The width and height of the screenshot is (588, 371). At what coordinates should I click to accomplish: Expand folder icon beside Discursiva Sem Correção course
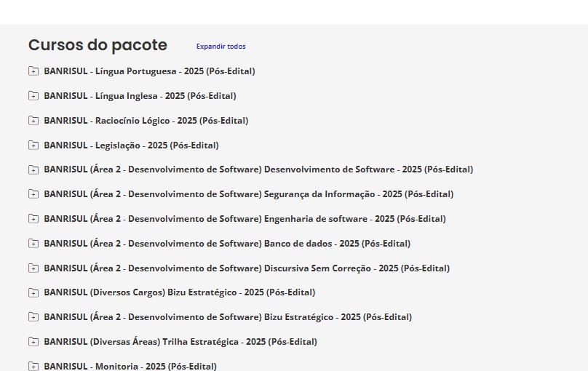[33, 268]
